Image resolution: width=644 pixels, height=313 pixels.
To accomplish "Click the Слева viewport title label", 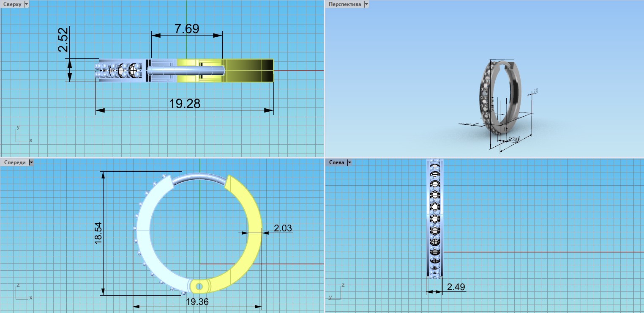I will click(337, 162).
